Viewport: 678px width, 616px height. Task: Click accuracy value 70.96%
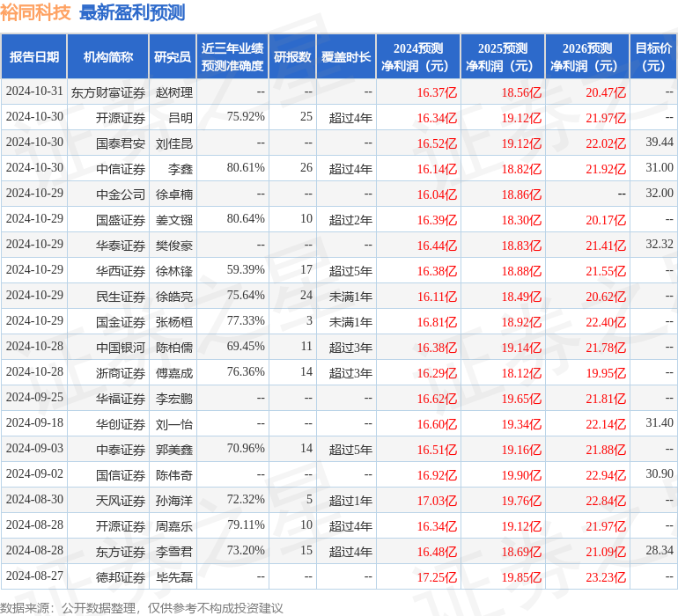click(x=246, y=448)
